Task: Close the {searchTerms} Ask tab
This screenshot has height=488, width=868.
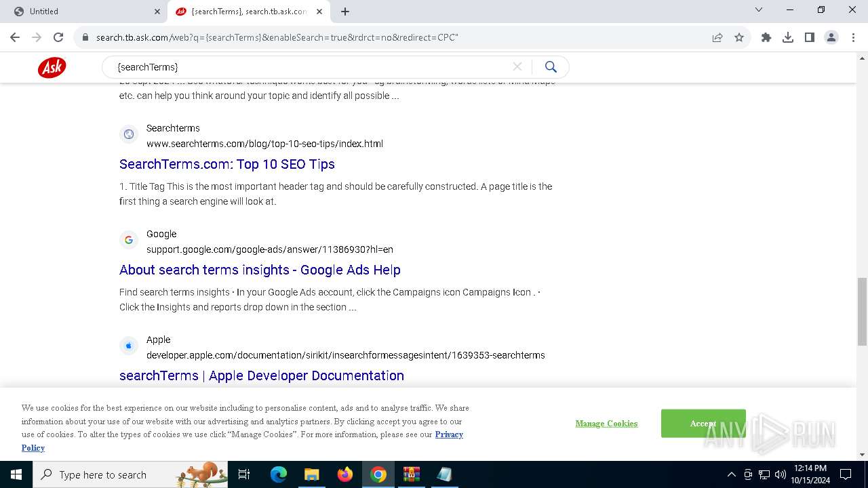Action: pos(319,11)
